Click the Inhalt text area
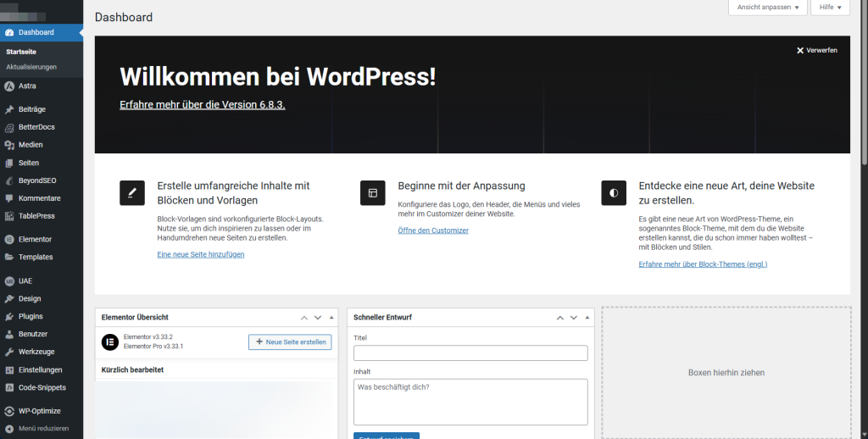 [x=470, y=402]
